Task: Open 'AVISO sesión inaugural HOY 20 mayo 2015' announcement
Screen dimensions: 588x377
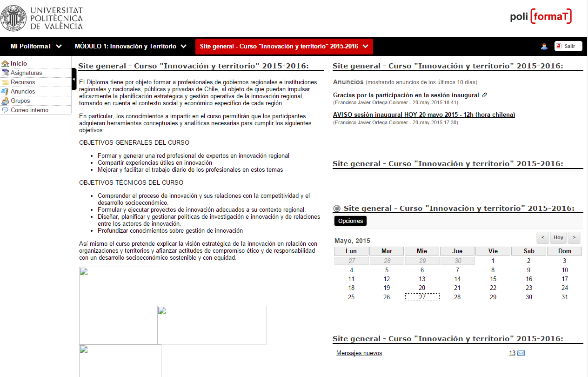Action: (x=424, y=115)
